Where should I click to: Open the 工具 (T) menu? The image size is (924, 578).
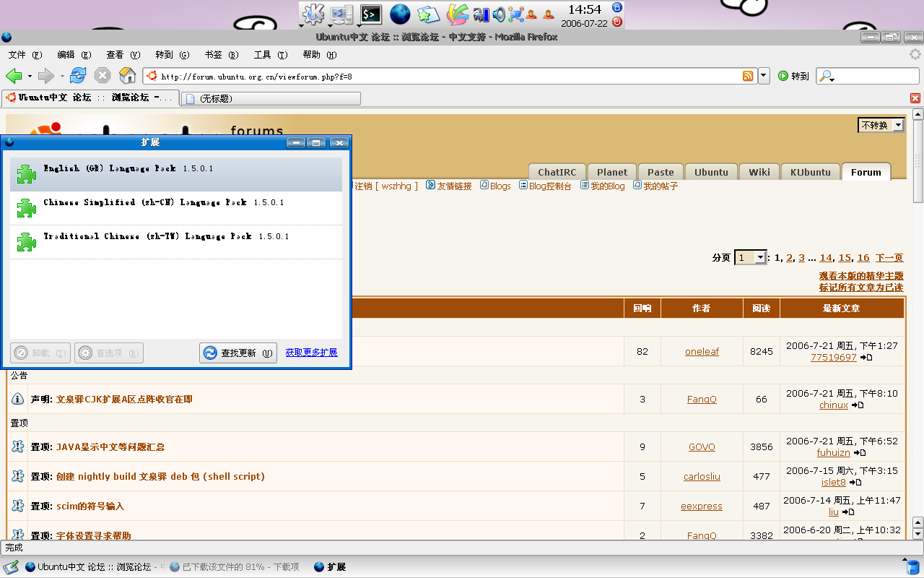[271, 55]
